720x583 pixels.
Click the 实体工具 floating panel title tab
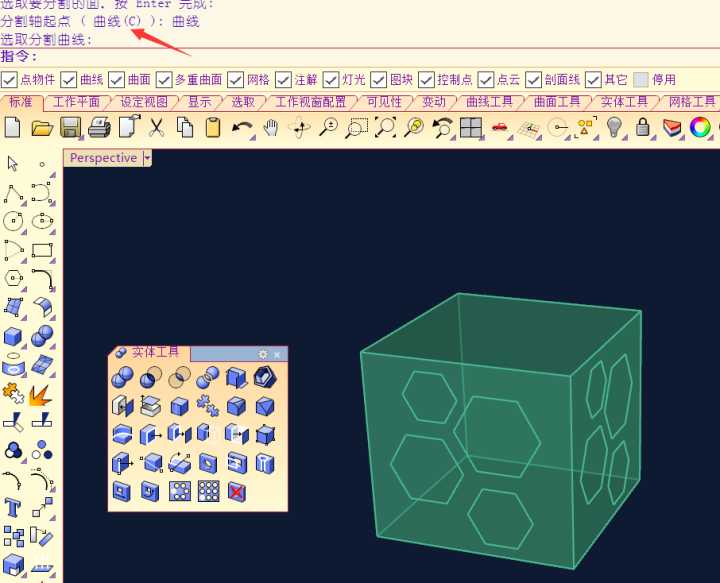pyautogui.click(x=149, y=353)
